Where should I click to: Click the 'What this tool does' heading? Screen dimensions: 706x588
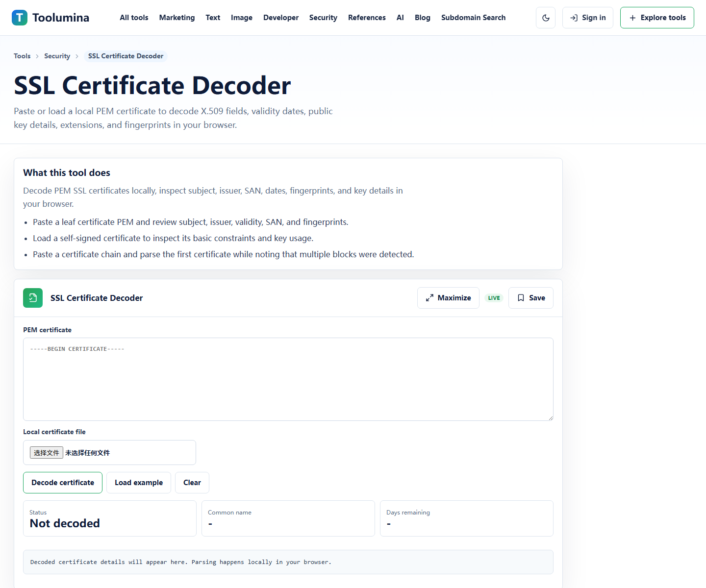click(67, 172)
